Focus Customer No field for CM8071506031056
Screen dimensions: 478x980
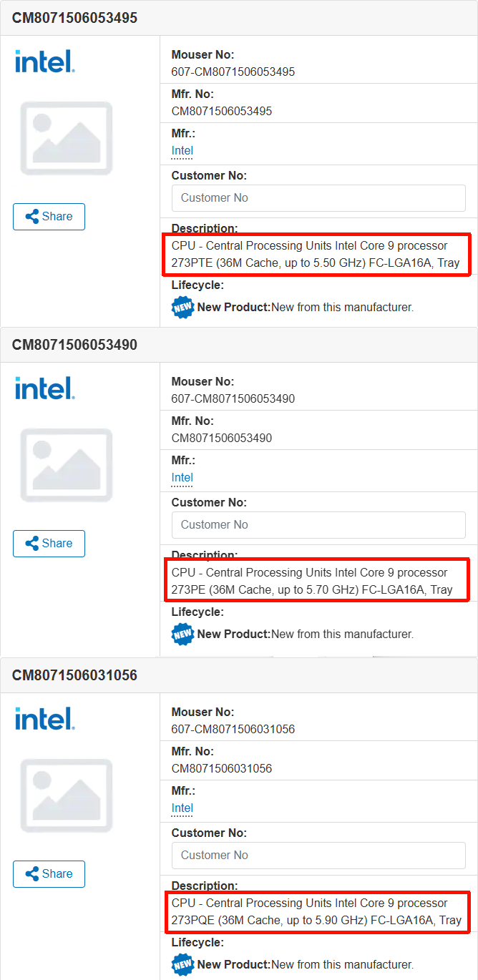318,856
